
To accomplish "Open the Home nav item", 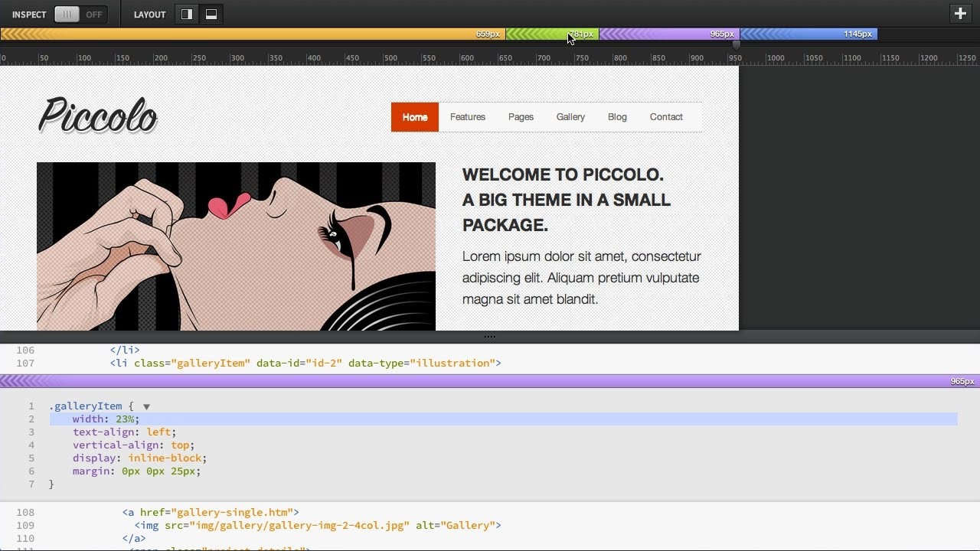I will [x=415, y=117].
